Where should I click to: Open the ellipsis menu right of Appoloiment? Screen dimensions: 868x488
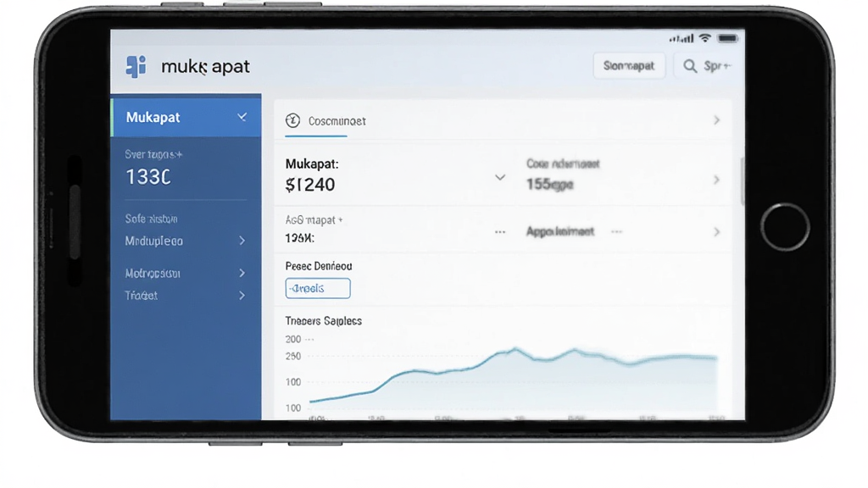tap(617, 232)
